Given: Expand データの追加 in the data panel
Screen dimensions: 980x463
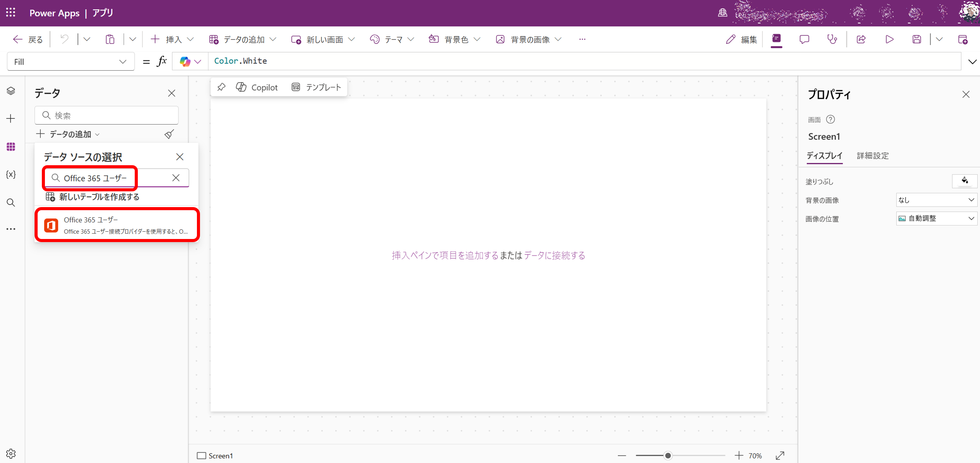Looking at the screenshot, I should [x=68, y=134].
